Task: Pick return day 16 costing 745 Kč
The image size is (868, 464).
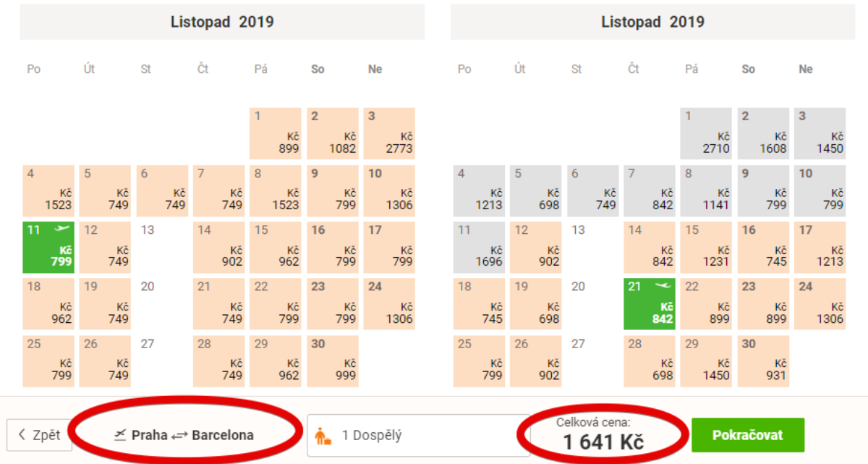Action: point(763,248)
